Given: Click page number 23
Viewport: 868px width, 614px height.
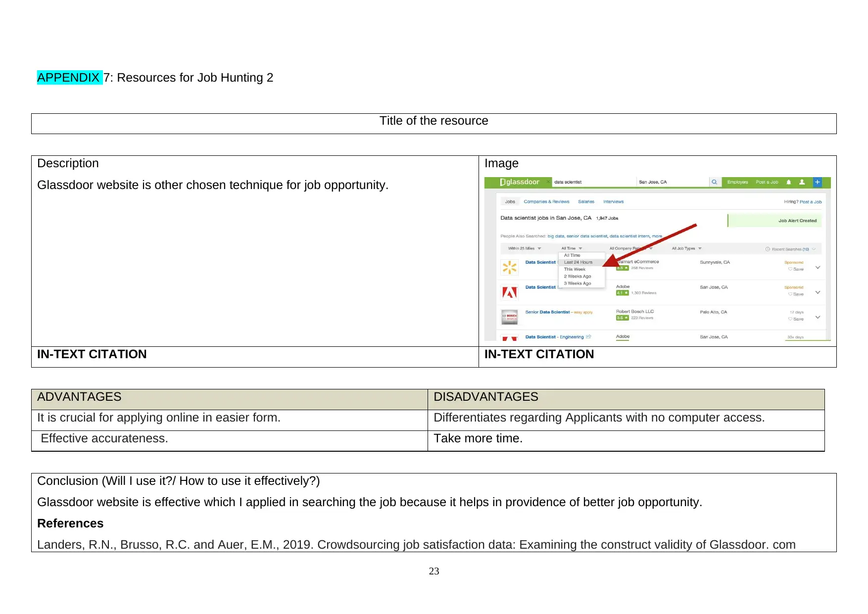Looking at the screenshot, I should point(434,571).
